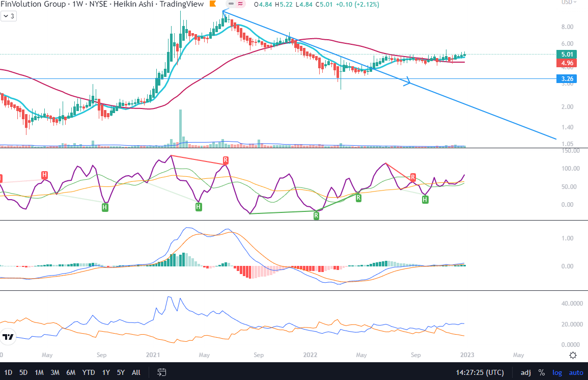Click the red H marker near May 2020
Viewport: 588px width, 380px height.
click(45, 175)
